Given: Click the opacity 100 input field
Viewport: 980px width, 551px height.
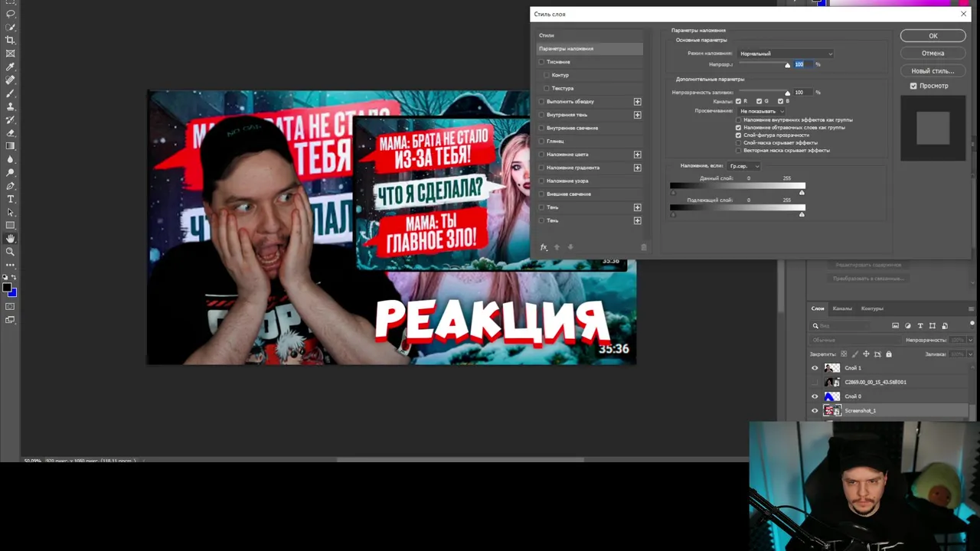Looking at the screenshot, I should (802, 64).
